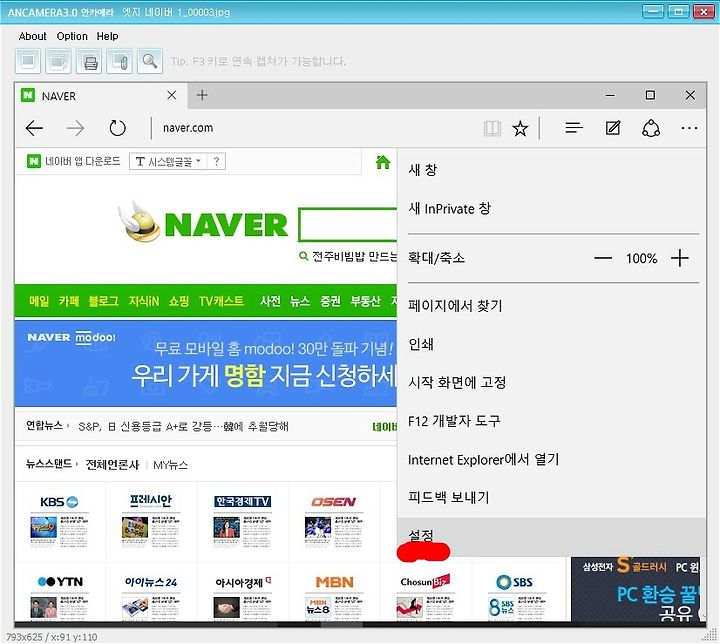Open the Hub three-lines icon
The width and height of the screenshot is (720, 644).
pyautogui.click(x=574, y=128)
